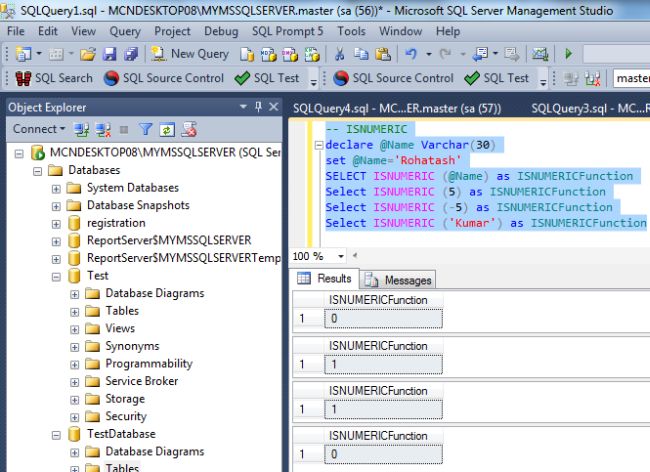Click the second SQL Test button
The width and height of the screenshot is (650, 472).
click(x=497, y=78)
